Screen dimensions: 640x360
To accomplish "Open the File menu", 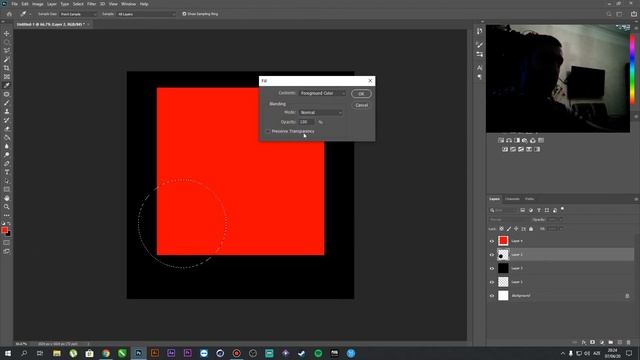I will [x=14, y=4].
